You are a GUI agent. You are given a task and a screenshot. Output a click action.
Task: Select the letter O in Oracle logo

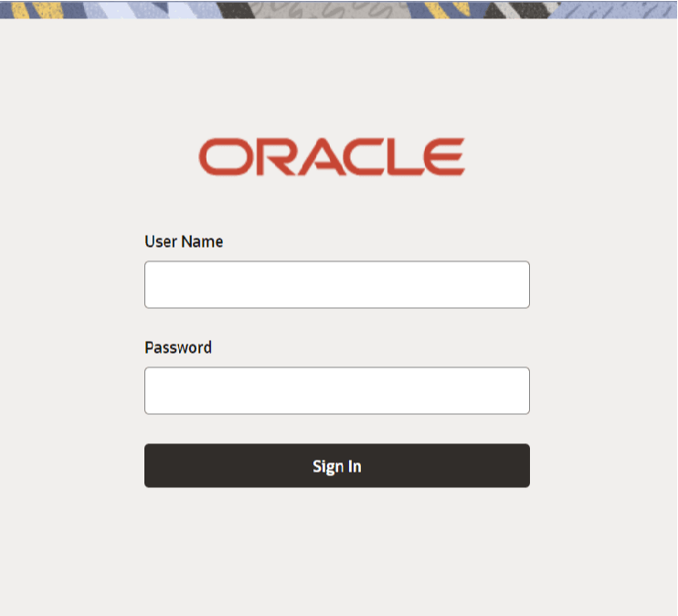tap(225, 156)
